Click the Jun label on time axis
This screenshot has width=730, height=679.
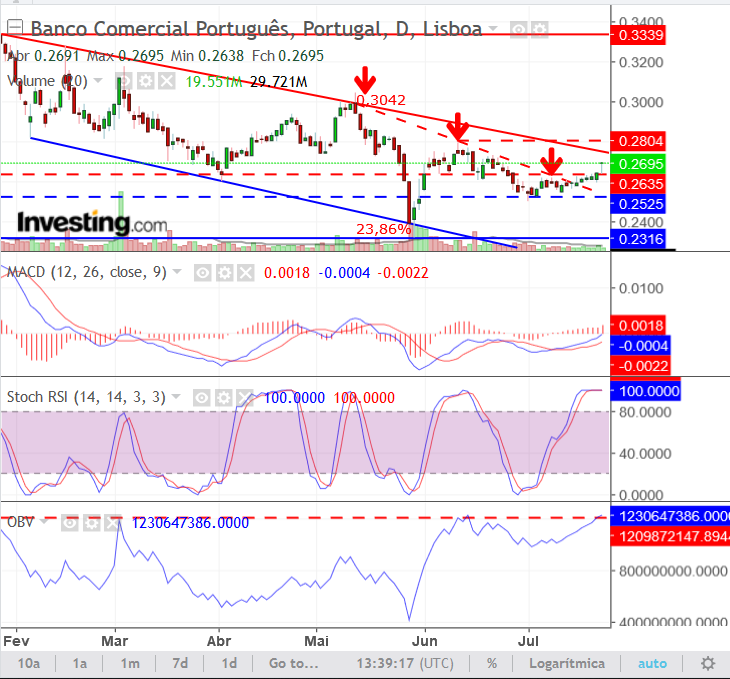pos(425,641)
